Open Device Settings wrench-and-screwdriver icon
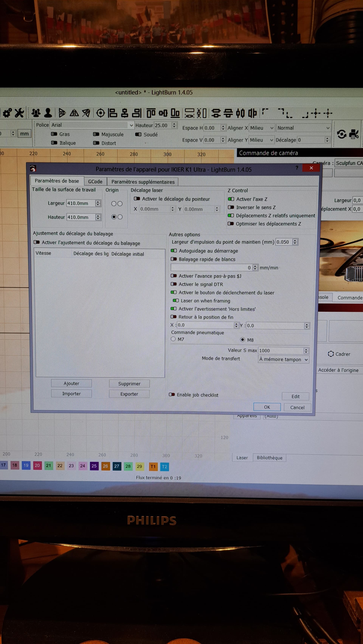Viewport: 363px width, 644px height. pos(19,113)
